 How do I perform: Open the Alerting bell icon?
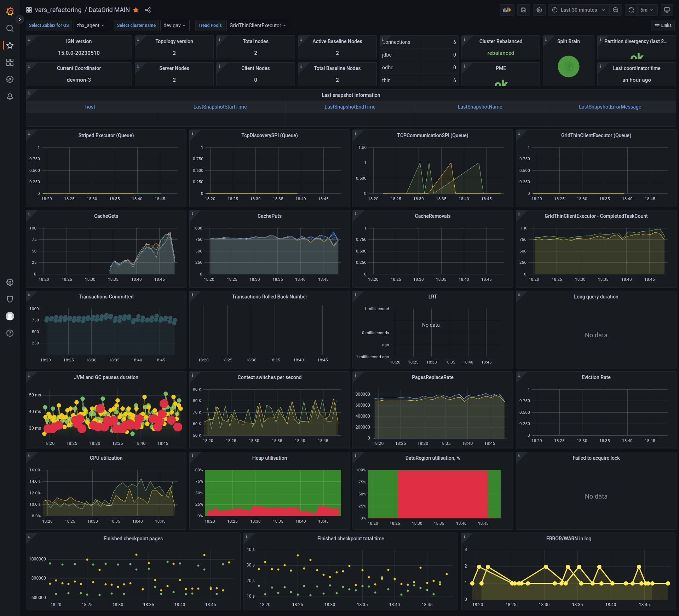coord(10,96)
